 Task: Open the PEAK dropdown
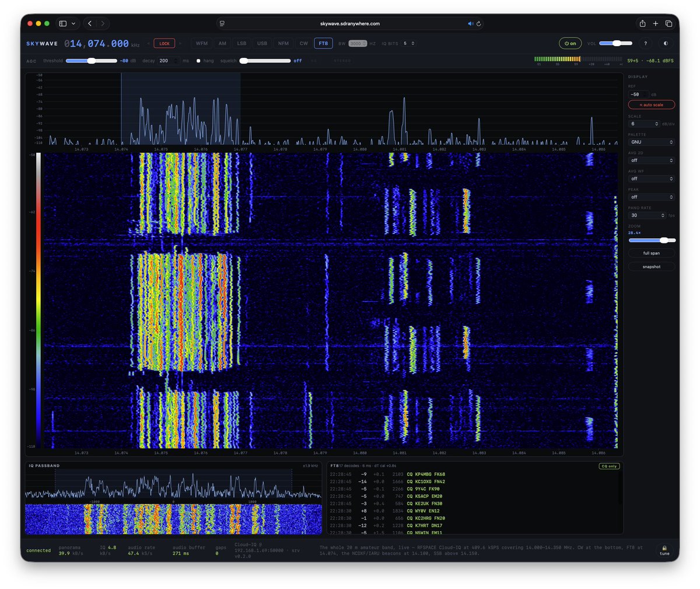pyautogui.click(x=652, y=197)
